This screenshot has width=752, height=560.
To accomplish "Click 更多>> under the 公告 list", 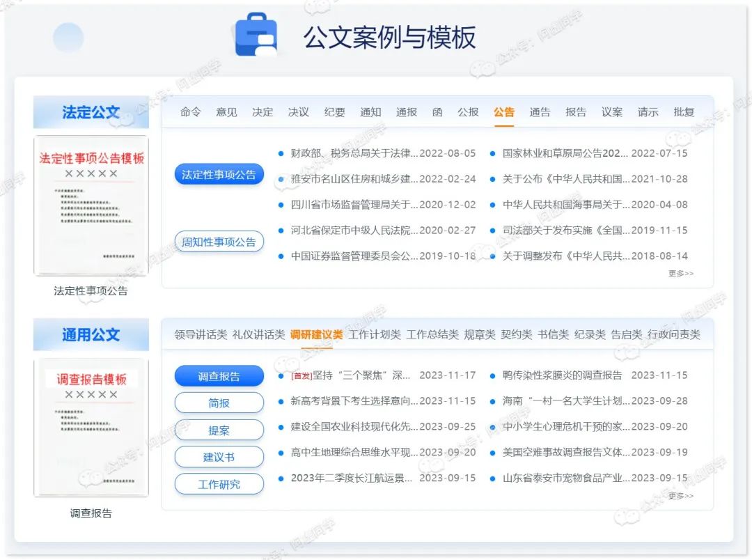I will (x=681, y=274).
